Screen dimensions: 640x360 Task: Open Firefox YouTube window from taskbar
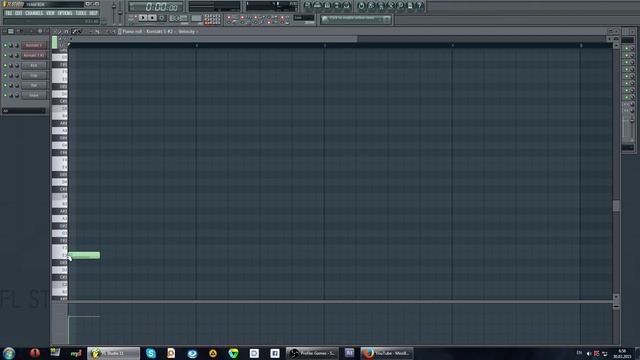pos(387,353)
